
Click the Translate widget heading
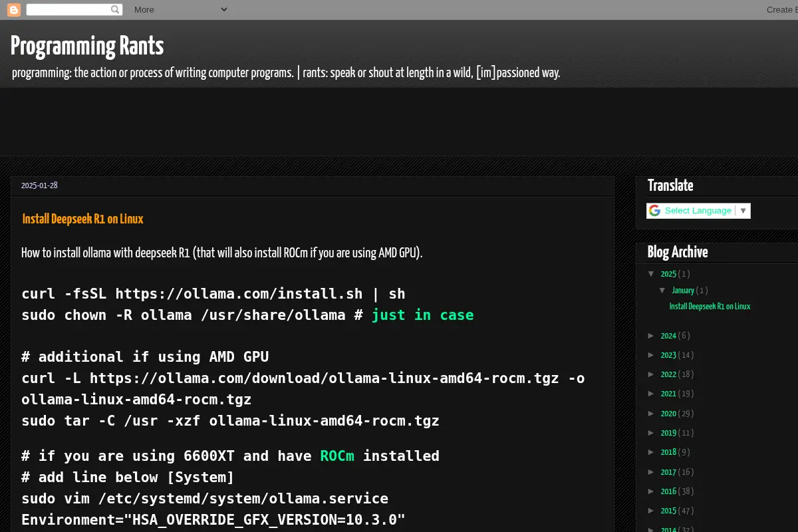[x=670, y=186]
